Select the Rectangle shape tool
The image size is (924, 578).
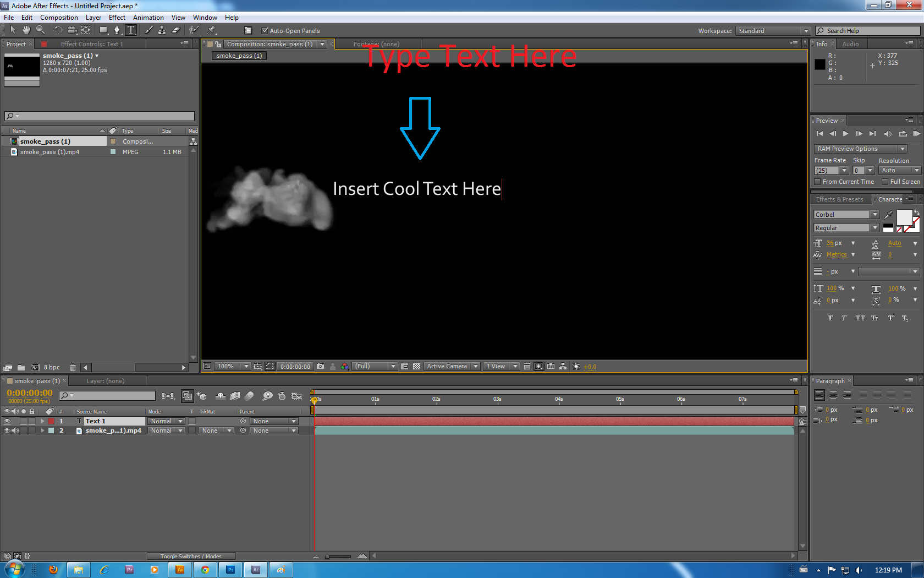[x=103, y=30]
